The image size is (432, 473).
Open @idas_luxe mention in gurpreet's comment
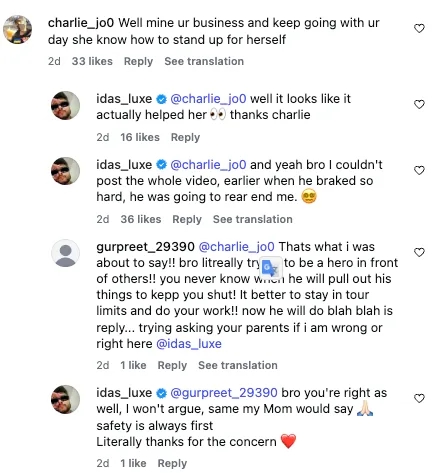click(189, 344)
